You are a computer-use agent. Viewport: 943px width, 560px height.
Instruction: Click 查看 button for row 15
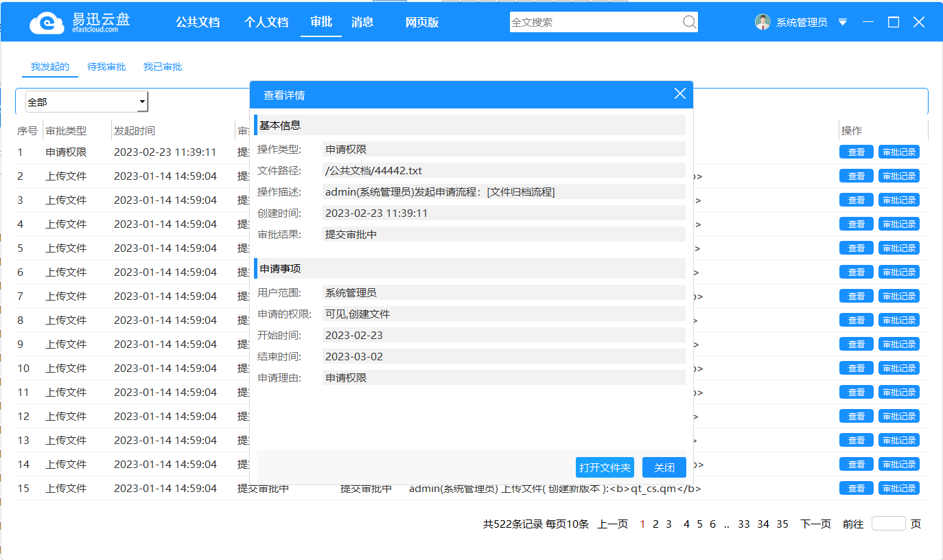coord(857,489)
